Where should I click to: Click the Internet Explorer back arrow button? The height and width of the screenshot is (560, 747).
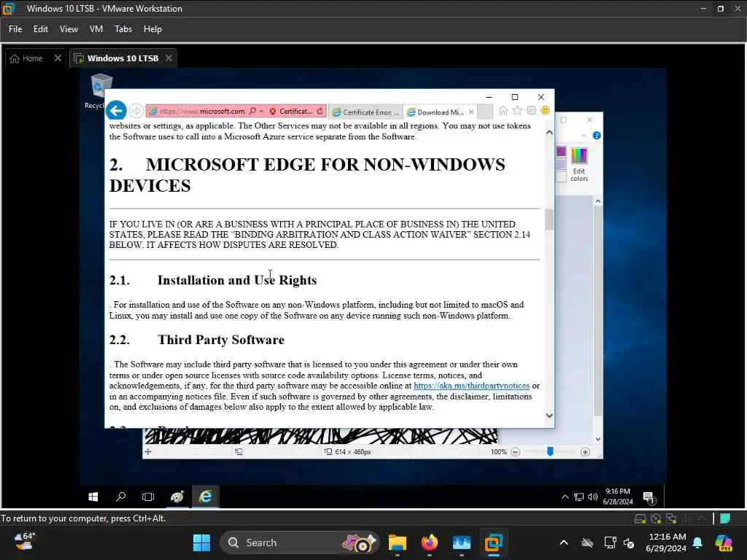(x=116, y=111)
